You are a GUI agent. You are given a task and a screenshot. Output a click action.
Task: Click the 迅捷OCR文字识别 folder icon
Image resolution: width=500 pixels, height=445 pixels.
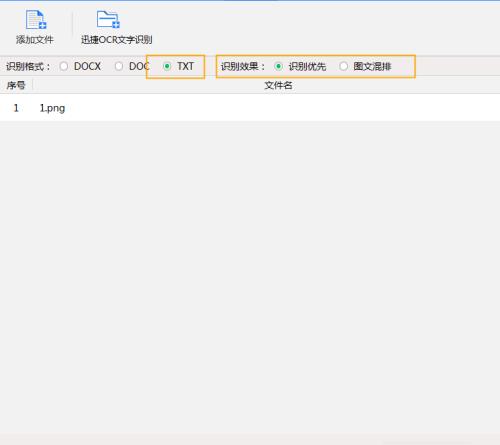coord(108,19)
